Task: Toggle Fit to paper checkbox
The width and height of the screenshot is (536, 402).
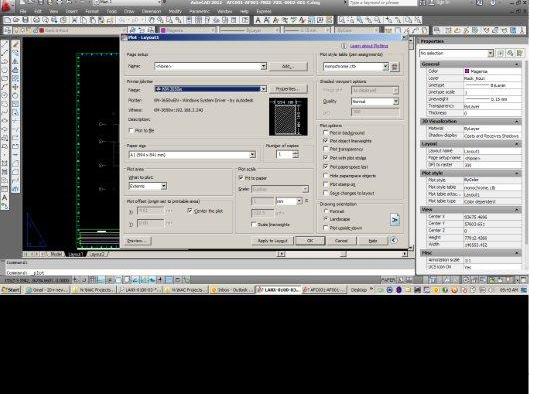Action: click(x=241, y=178)
